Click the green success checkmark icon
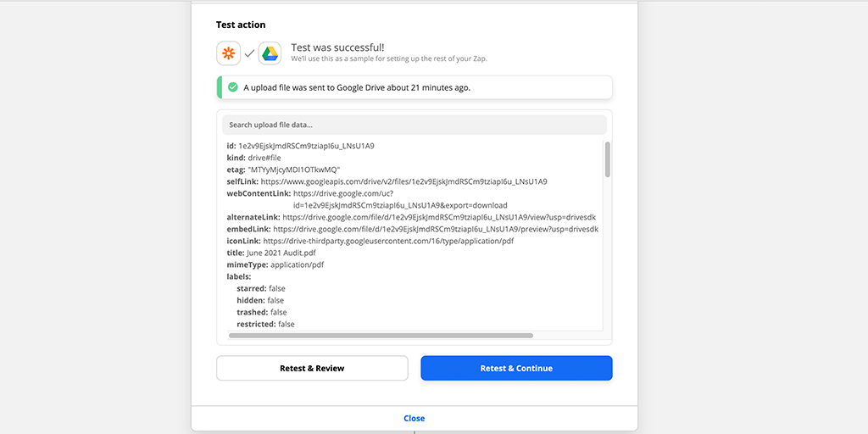 coord(233,87)
